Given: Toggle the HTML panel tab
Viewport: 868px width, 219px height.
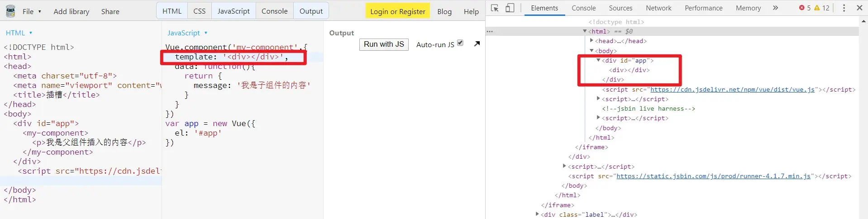Looking at the screenshot, I should [x=172, y=11].
